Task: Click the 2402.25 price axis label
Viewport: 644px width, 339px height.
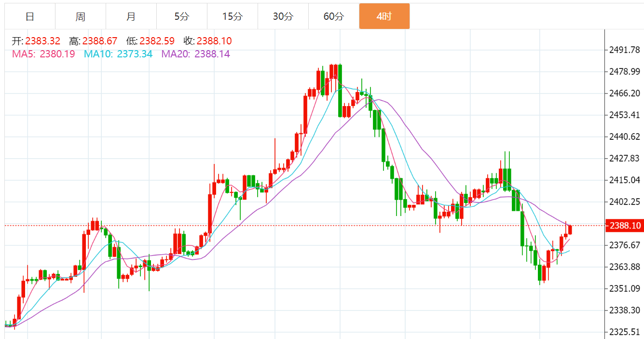Action: (x=625, y=202)
